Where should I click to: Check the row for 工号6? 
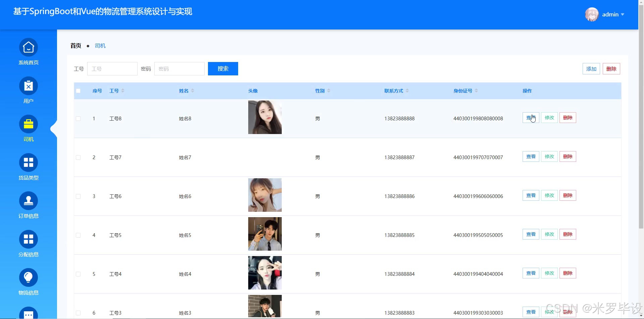(x=78, y=196)
